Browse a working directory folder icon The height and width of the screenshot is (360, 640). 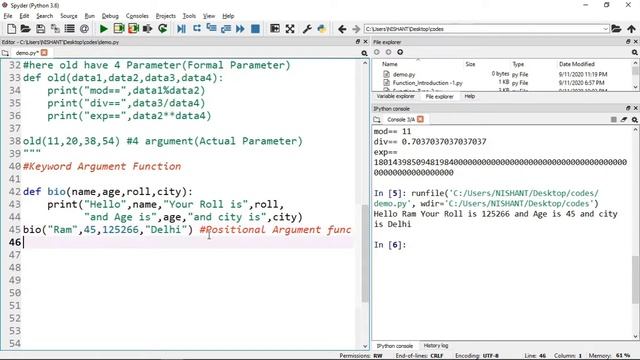point(616,29)
